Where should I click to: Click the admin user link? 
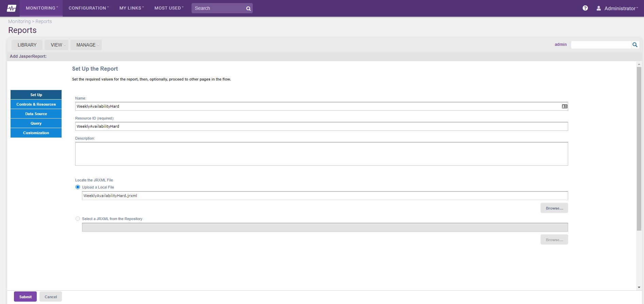coord(561,44)
